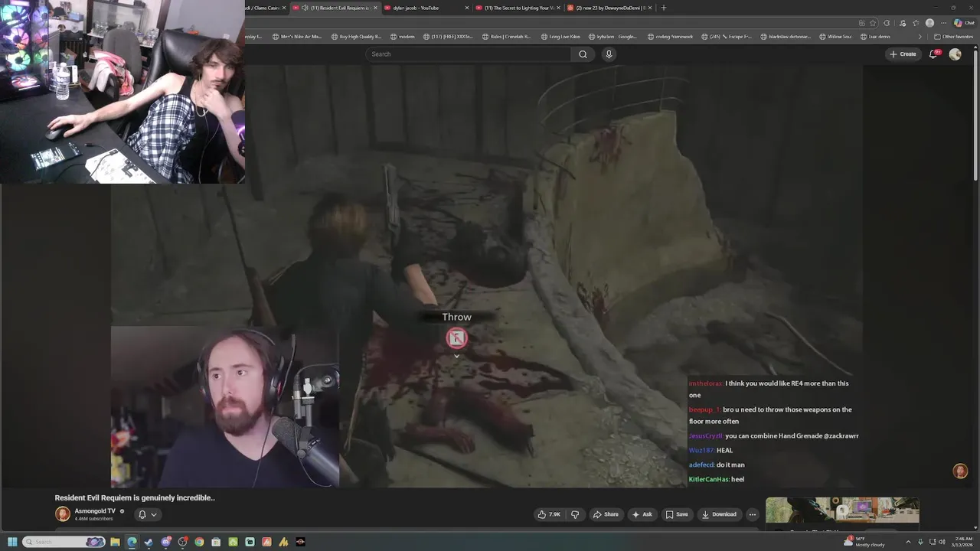Download the video
This screenshot has height=551, width=980.
point(719,514)
